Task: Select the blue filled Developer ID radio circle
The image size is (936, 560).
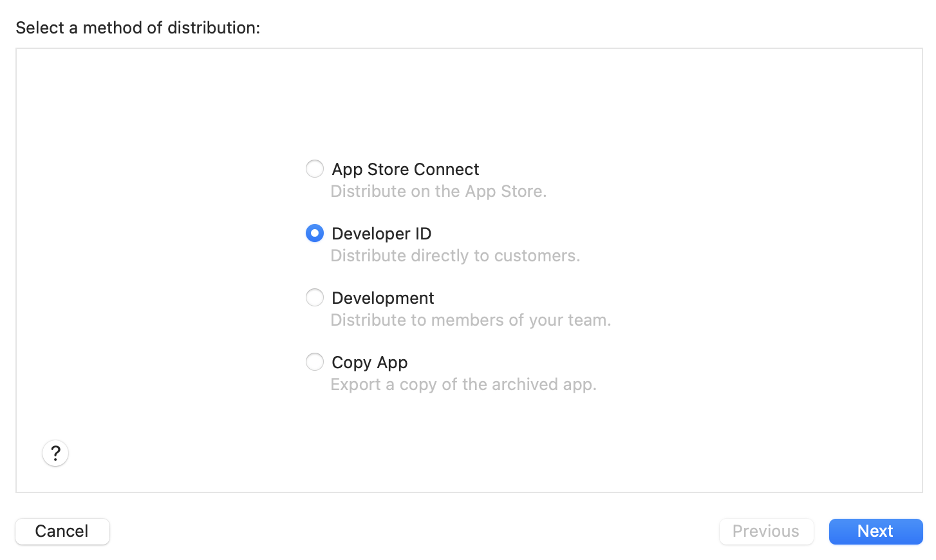Action: pos(315,233)
